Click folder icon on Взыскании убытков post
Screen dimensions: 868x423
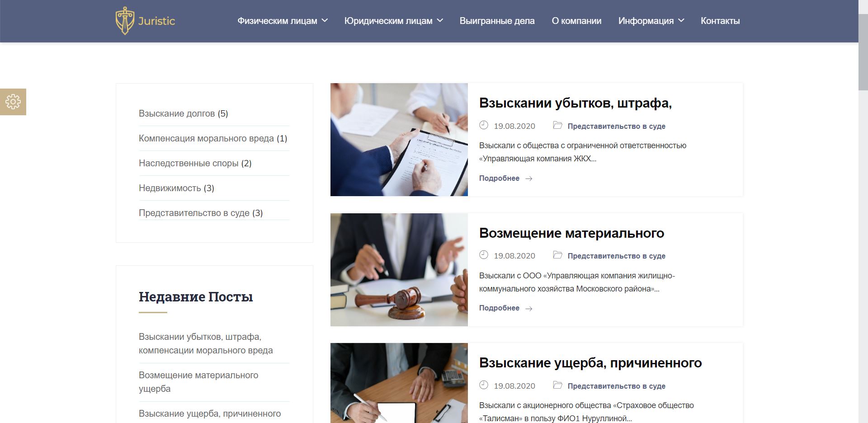point(558,125)
